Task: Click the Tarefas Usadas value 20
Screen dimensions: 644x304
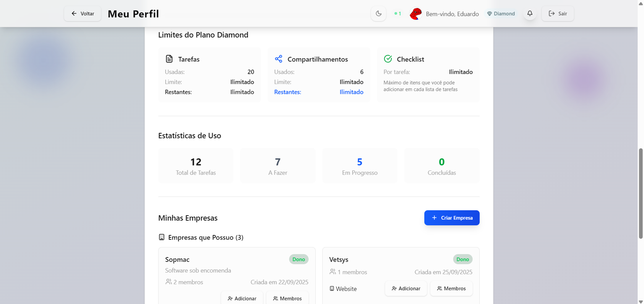Action: [x=251, y=72]
